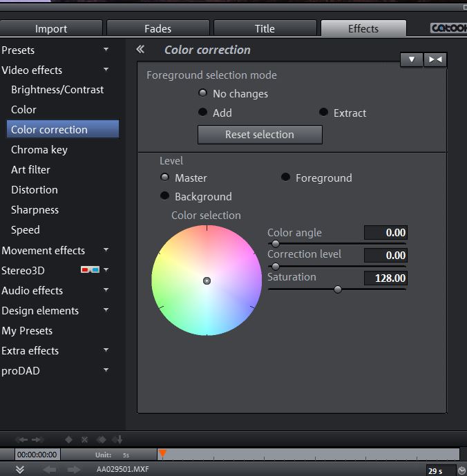Click the mirrored-arrows button in effect header
Screen dimensions: 467x476
coord(435,59)
